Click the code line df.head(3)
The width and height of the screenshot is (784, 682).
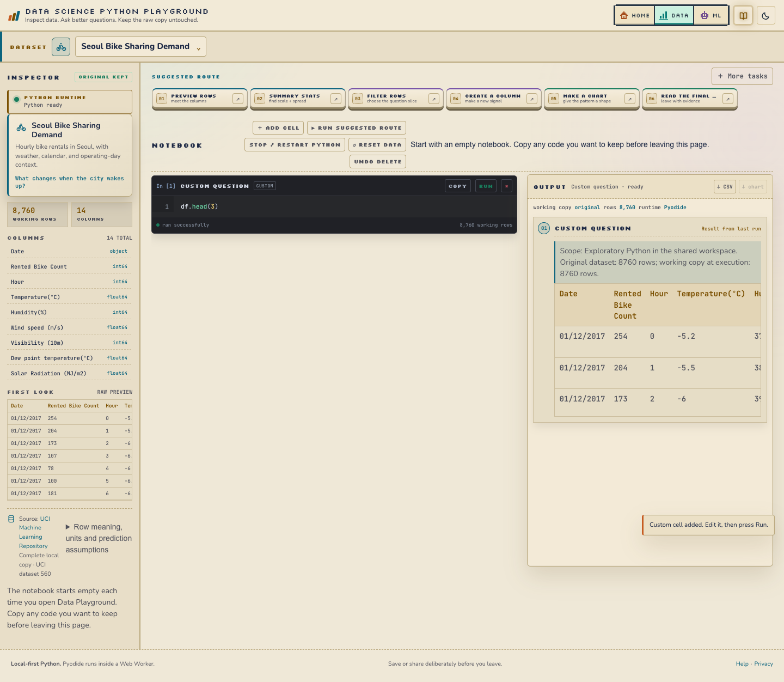199,206
